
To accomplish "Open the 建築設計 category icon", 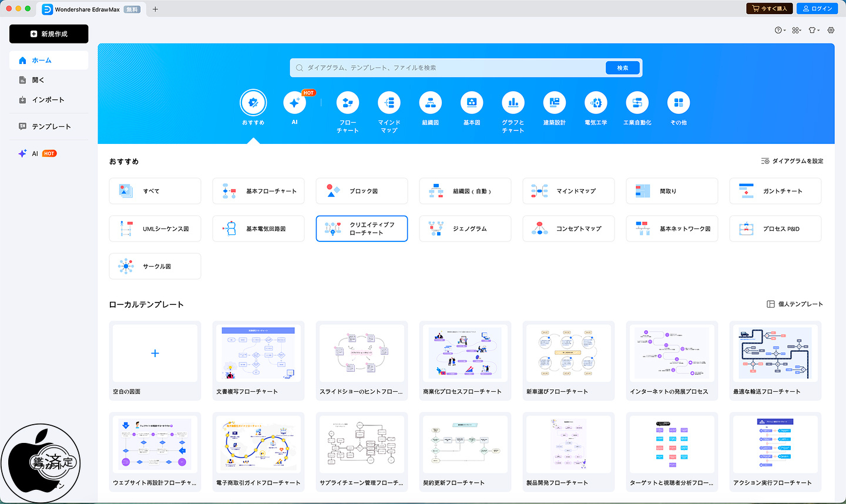I will (554, 103).
